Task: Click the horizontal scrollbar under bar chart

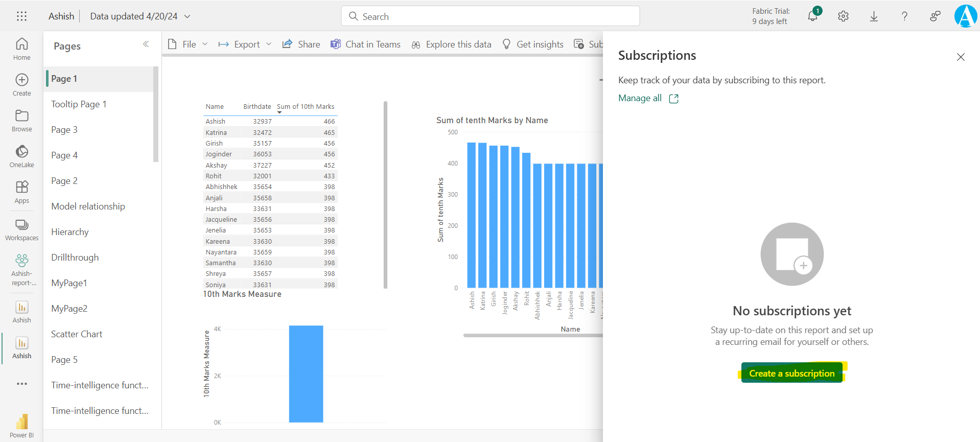Action: pos(531,336)
